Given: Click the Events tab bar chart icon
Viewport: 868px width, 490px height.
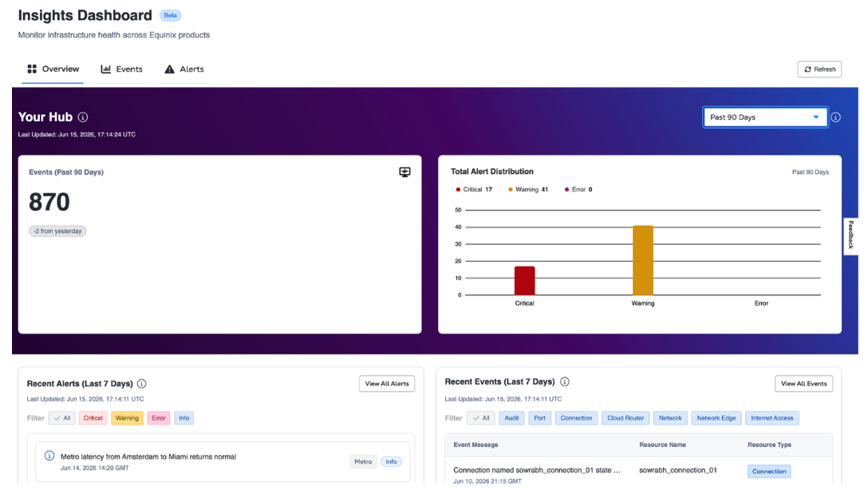Looking at the screenshot, I should click(x=106, y=69).
